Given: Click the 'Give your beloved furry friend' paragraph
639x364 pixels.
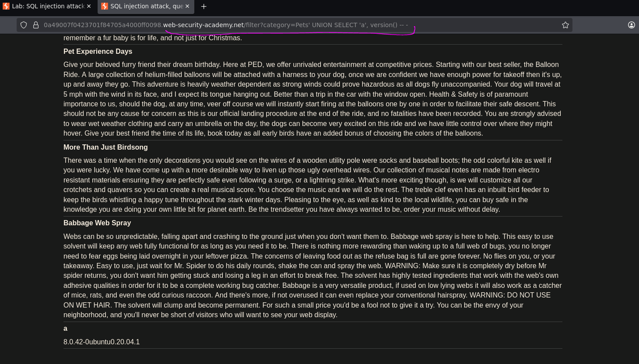Looking at the screenshot, I should pyautogui.click(x=313, y=99).
